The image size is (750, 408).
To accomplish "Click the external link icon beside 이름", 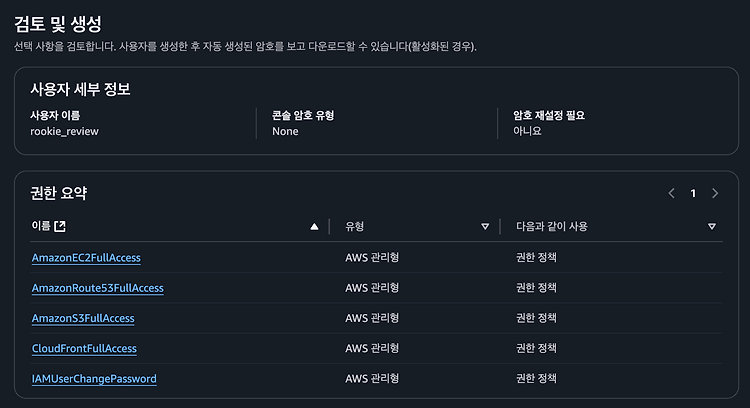I will click(x=60, y=226).
